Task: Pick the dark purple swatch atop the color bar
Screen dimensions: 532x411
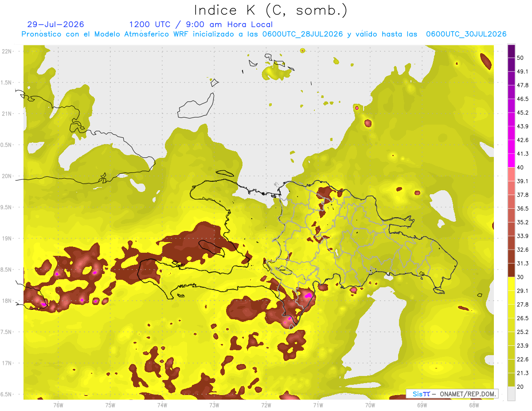Action: click(x=511, y=51)
